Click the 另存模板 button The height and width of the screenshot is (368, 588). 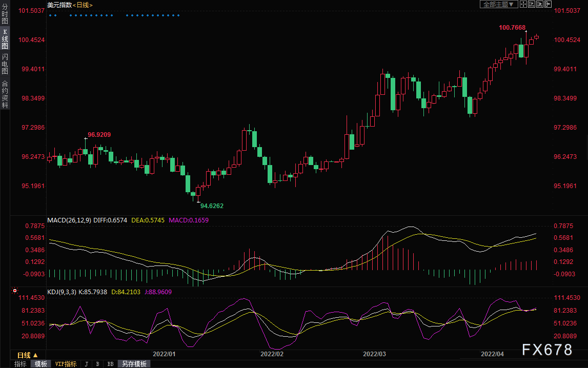(134, 364)
